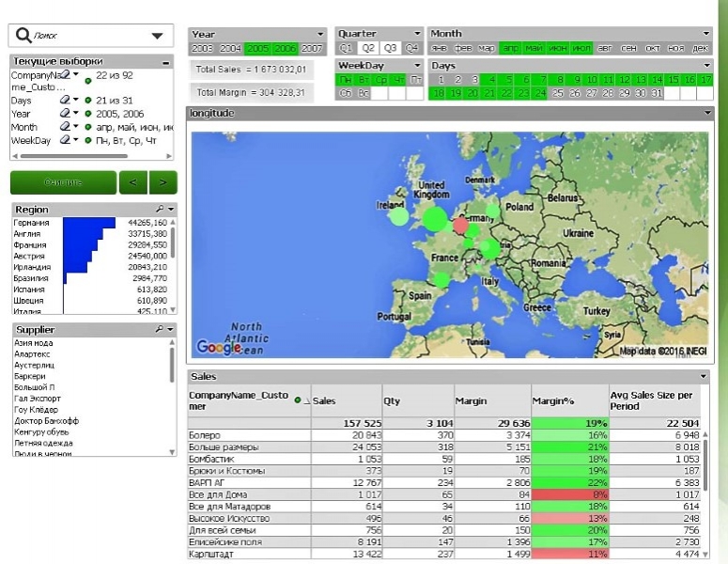Clear the WeekDay selection with eraser icon
Screen dimensions: 728x564
[x=66, y=139]
